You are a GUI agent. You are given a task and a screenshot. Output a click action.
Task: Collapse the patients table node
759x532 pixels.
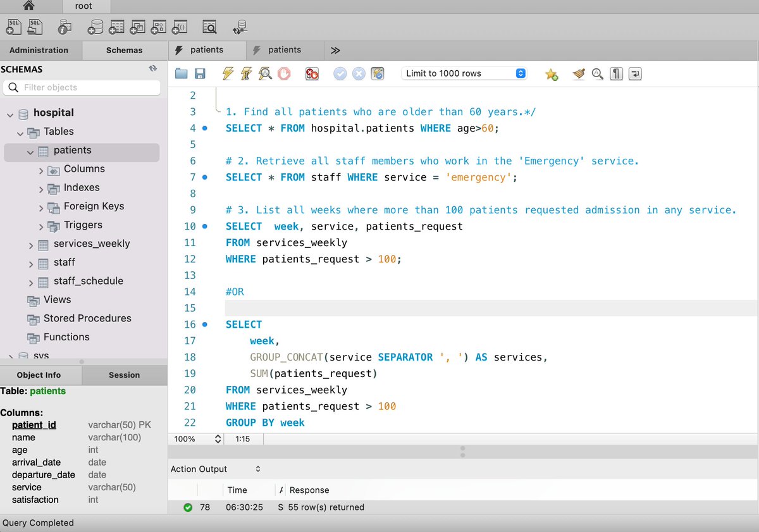tap(30, 152)
